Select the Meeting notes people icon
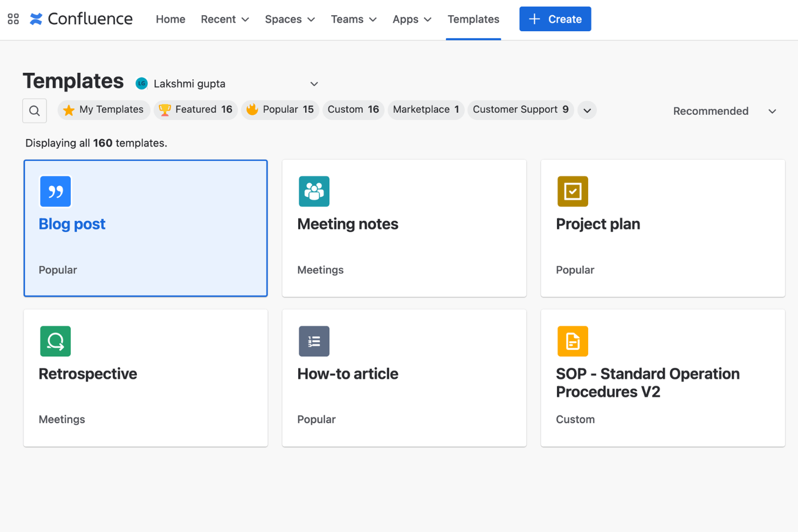Screen dimensions: 798x532 (314, 191)
